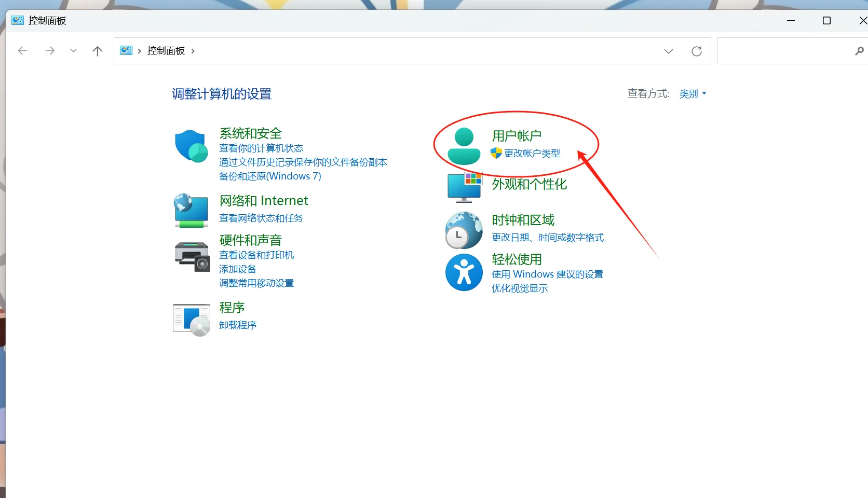Open 查看设备和打印机 link
The height and width of the screenshot is (498, 868).
click(x=256, y=255)
